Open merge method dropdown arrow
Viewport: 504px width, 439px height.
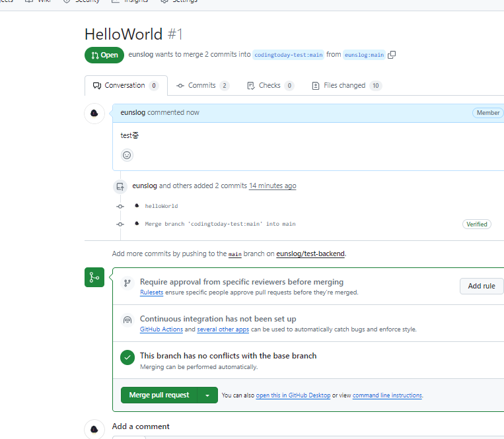coord(207,395)
